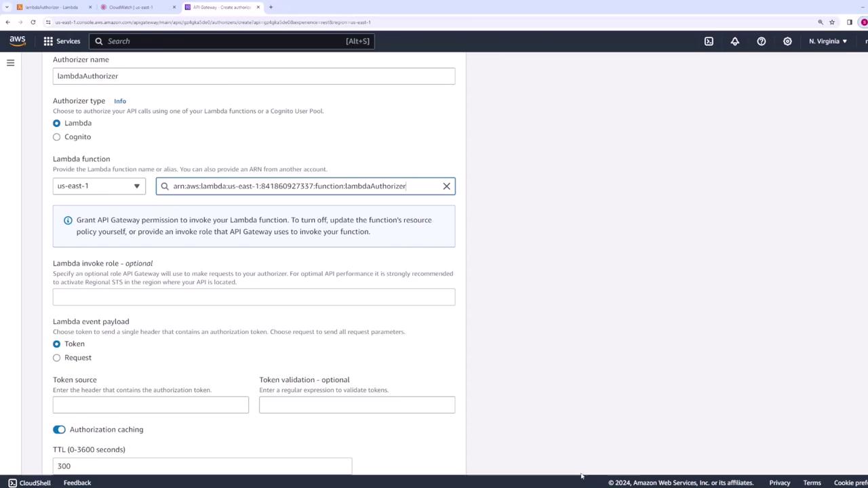Click the 'Lambda invoke role - optional' label
This screenshot has height=488, width=868.
click(103, 264)
